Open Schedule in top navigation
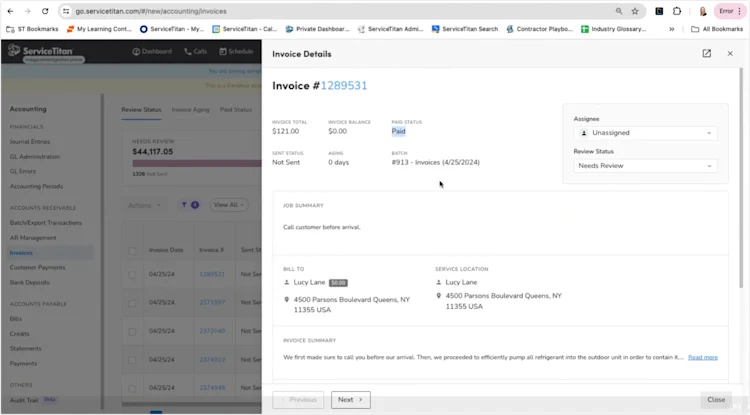The height and width of the screenshot is (415, 750). [236, 51]
